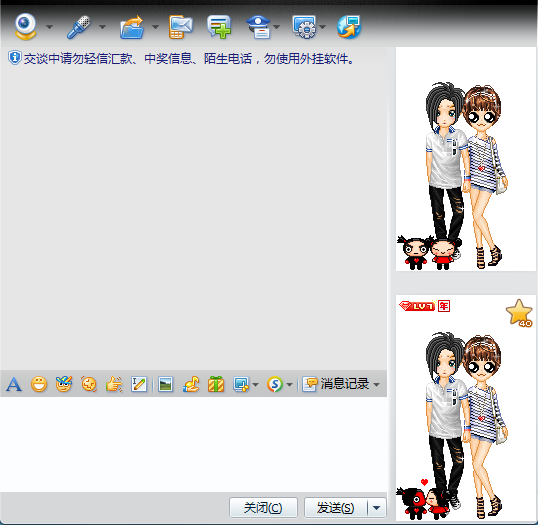Screen dimensions: 538x525
Task: Start a video call with webcam icon
Action: (x=25, y=27)
